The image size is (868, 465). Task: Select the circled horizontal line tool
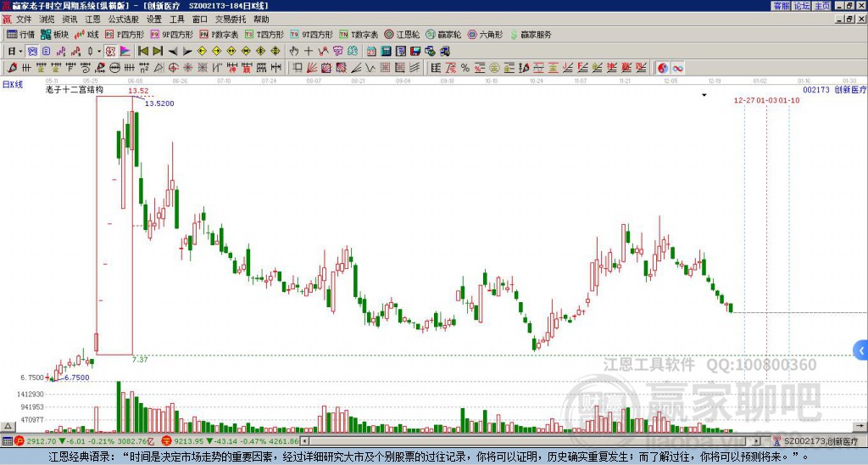[114, 68]
